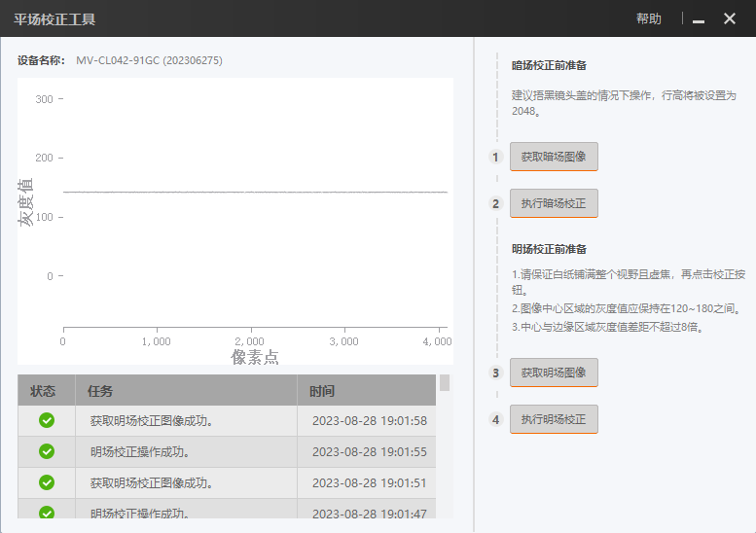
Task: Click green check icon for 19:01:58 entry
Action: (x=46, y=421)
